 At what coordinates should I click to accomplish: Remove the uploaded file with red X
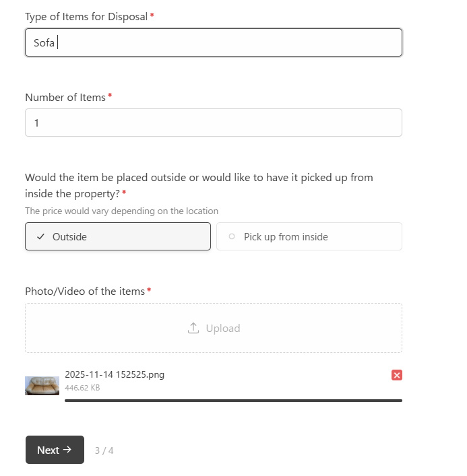[x=397, y=375]
